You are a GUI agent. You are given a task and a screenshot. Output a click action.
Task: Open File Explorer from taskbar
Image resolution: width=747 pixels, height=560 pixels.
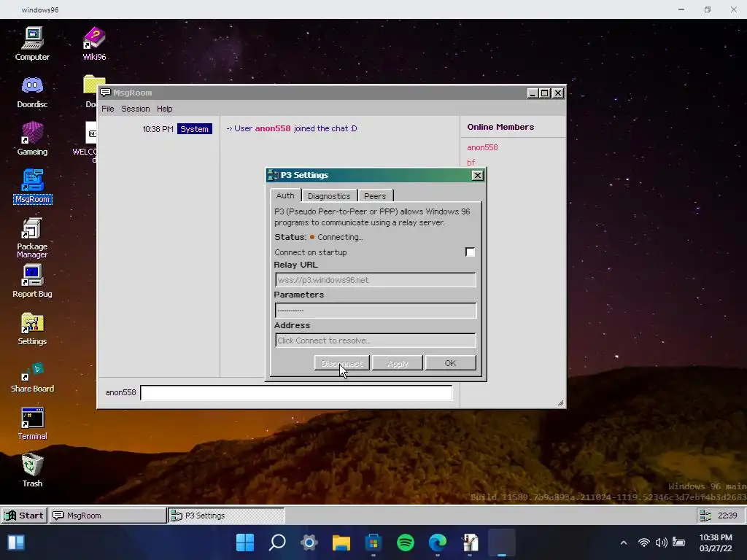341,542
